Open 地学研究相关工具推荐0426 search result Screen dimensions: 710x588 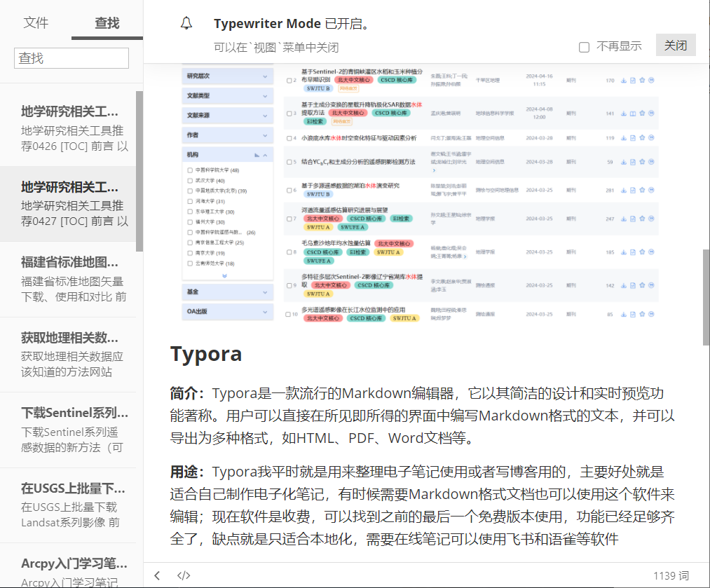click(68, 128)
